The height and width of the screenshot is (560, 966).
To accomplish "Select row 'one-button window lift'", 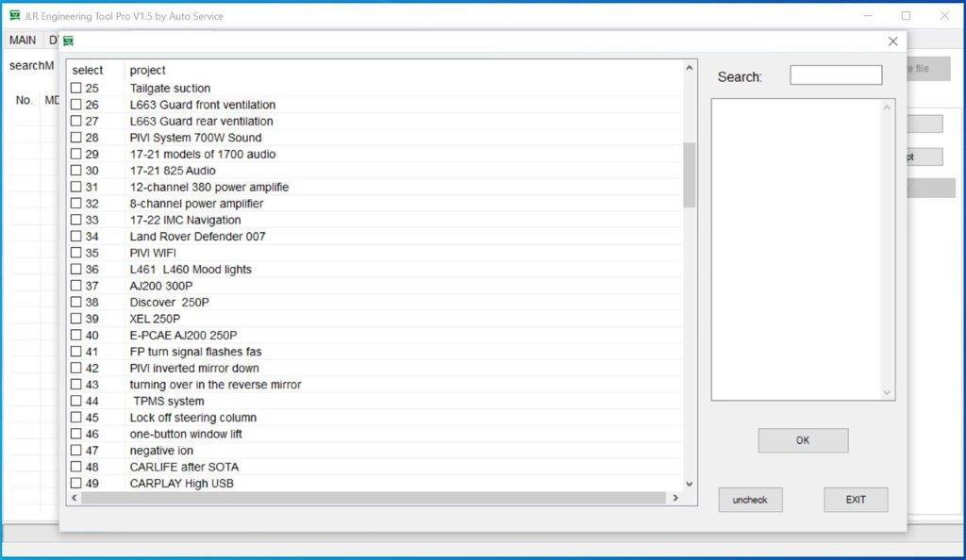I will [x=375, y=434].
